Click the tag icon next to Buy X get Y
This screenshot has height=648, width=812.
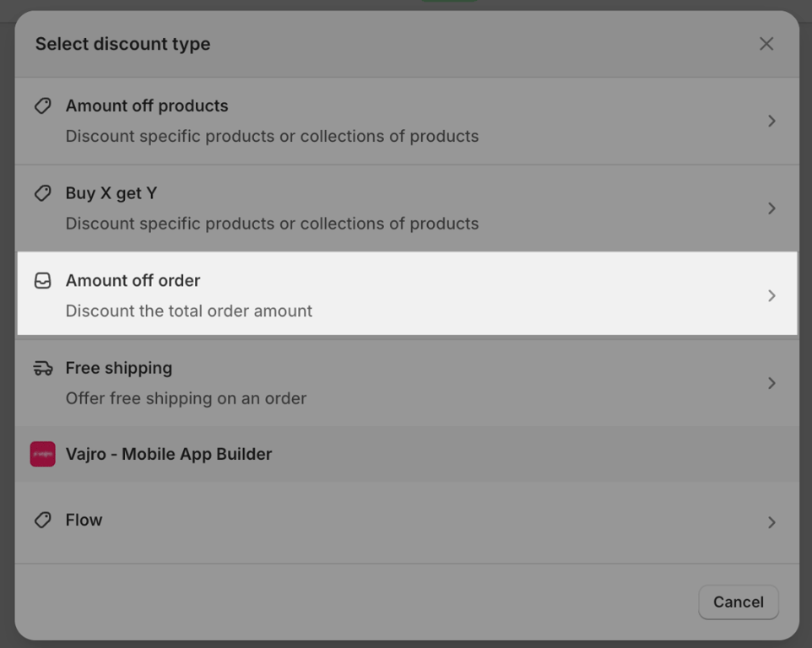(x=43, y=193)
